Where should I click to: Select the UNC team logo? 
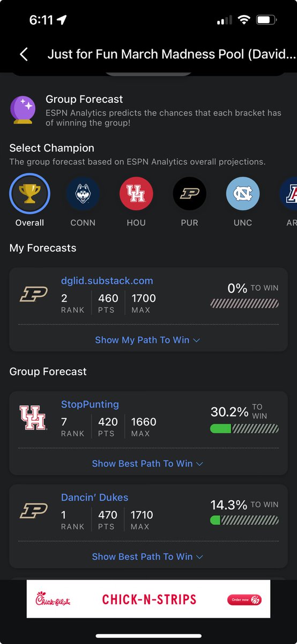point(243,194)
